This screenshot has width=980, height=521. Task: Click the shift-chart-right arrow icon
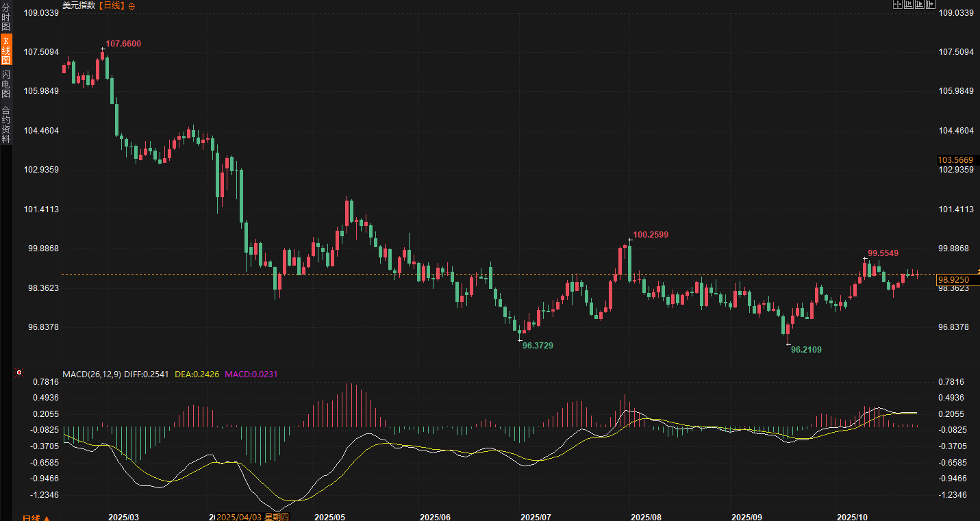click(931, 4)
